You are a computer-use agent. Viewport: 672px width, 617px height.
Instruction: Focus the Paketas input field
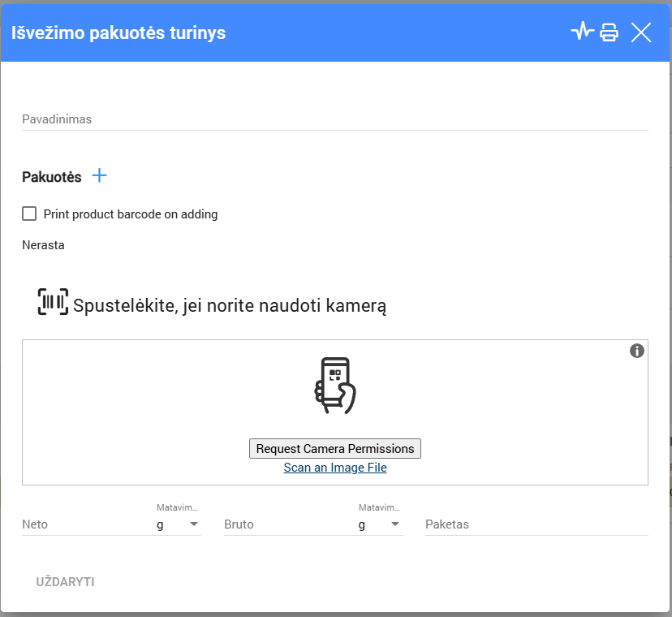(x=536, y=524)
